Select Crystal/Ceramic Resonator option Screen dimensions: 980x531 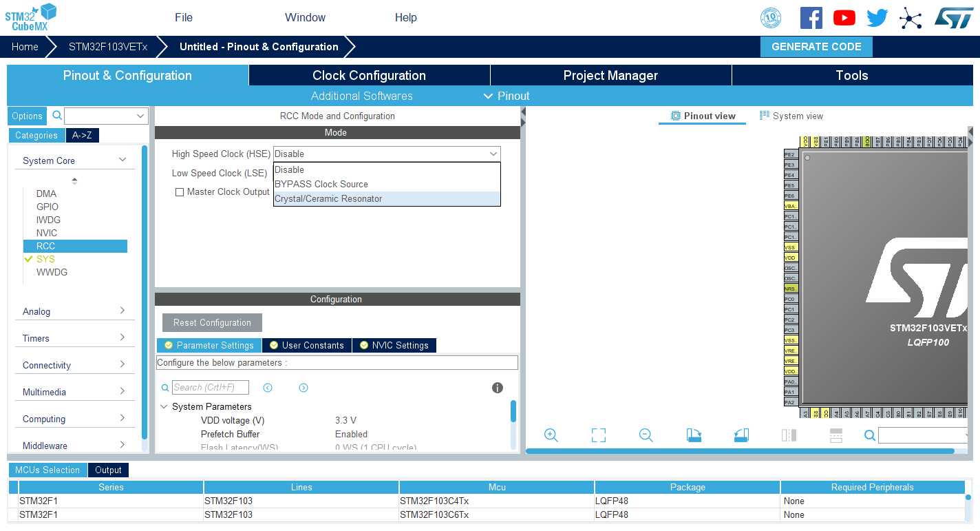(x=387, y=198)
